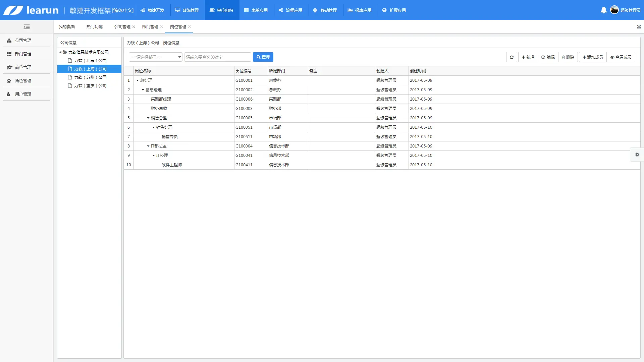Image resolution: width=644 pixels, height=362 pixels.
Task: Switch to the 我的桌面 tab
Action: [x=66, y=27]
